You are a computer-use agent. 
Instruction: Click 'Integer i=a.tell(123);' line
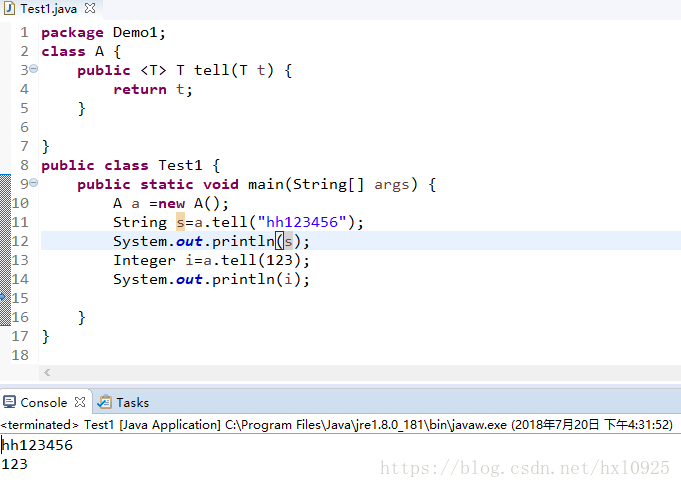(x=212, y=260)
